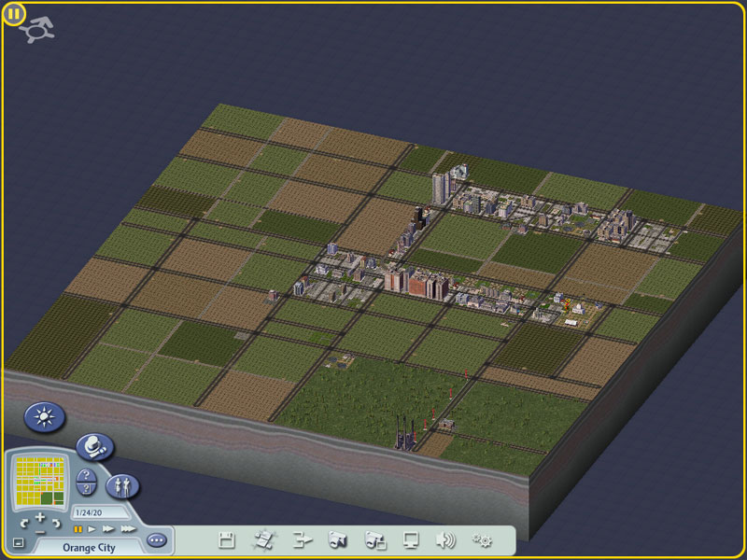The image size is (747, 560).
Task: Zoom out with the minus button
Action: [40, 531]
